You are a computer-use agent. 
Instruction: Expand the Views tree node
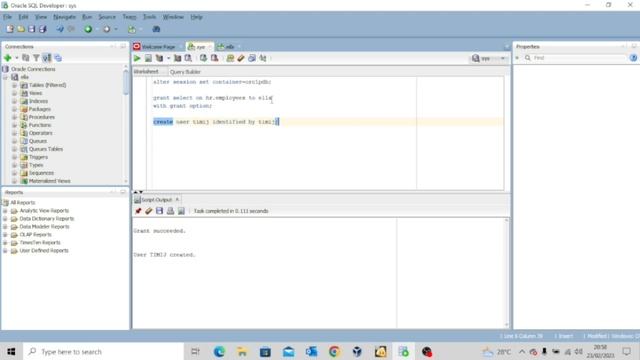pyautogui.click(x=14, y=93)
